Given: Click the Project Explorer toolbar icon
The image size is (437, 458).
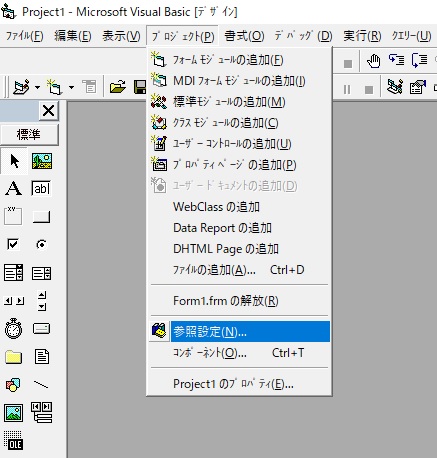Looking at the screenshot, I should [x=395, y=87].
